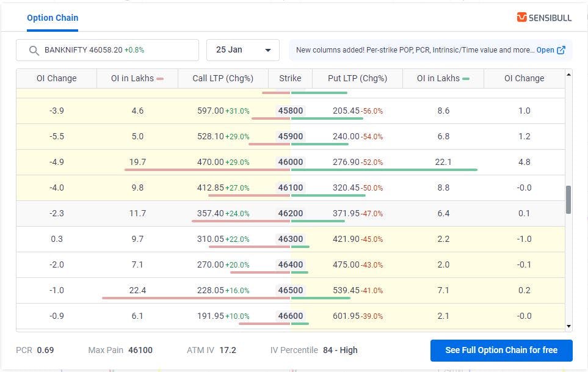Select strike 46100

[x=291, y=188]
